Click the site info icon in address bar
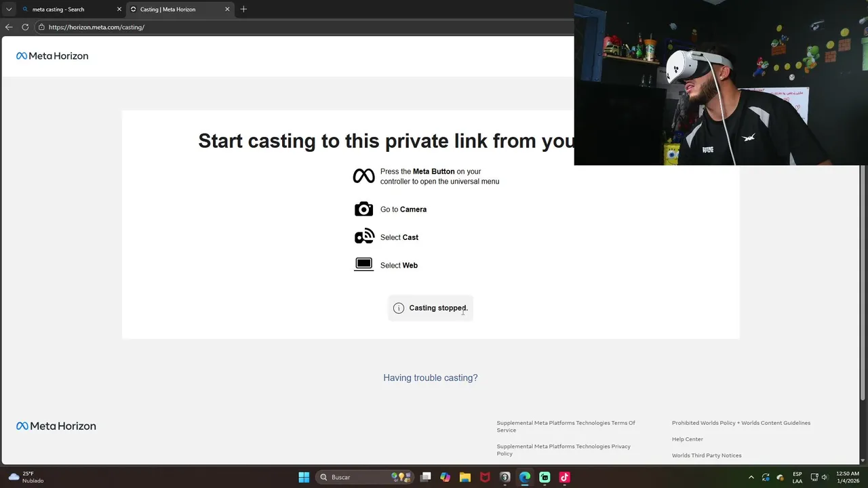 tap(41, 27)
